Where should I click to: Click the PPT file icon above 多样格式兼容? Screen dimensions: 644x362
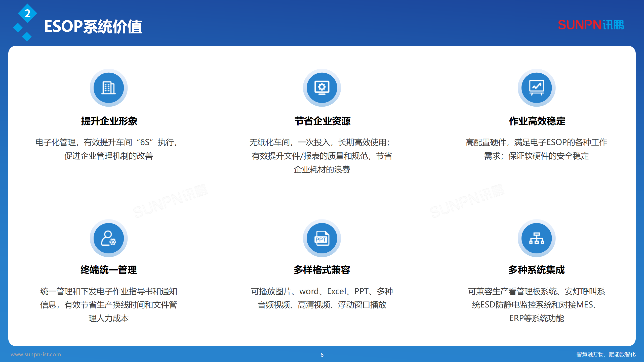click(322, 238)
